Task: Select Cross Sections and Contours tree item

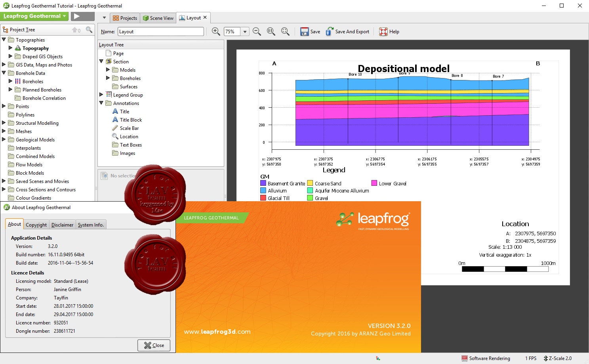Action: tap(46, 189)
